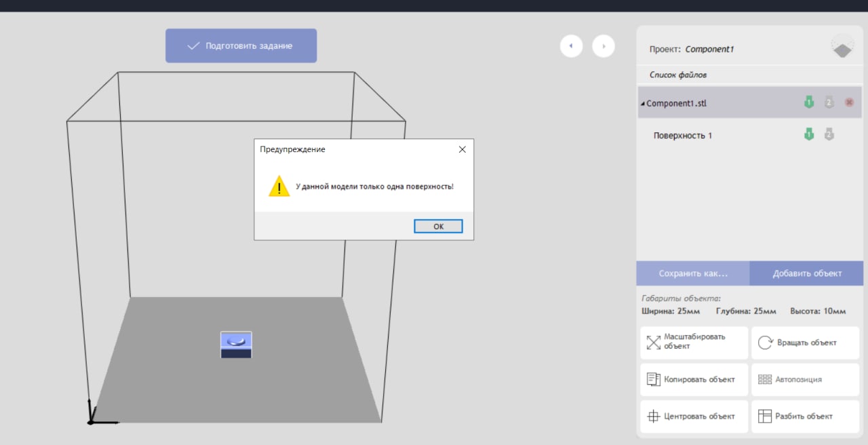Click the Автопозиция grid icon
This screenshot has height=445, width=868.
(765, 379)
